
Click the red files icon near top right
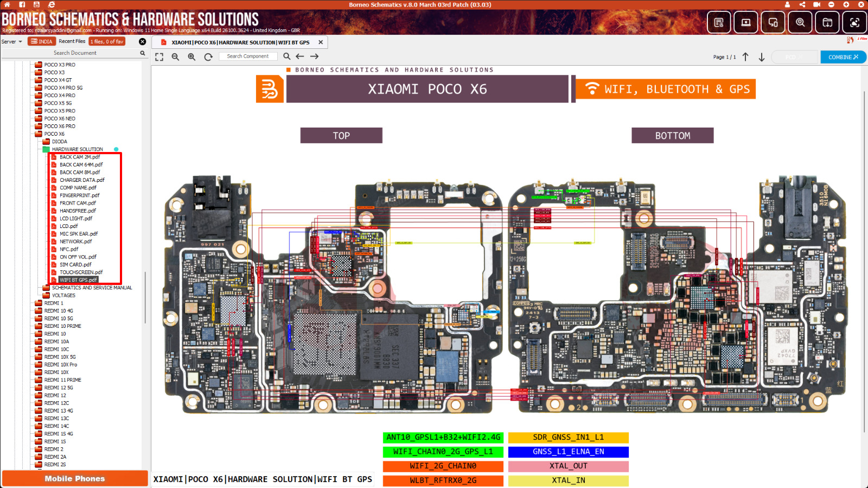tap(850, 40)
